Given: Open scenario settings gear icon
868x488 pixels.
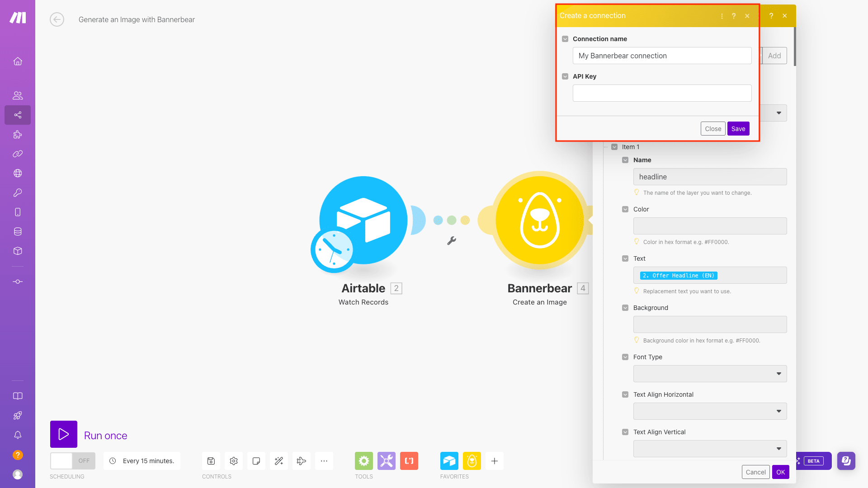Looking at the screenshot, I should (234, 461).
